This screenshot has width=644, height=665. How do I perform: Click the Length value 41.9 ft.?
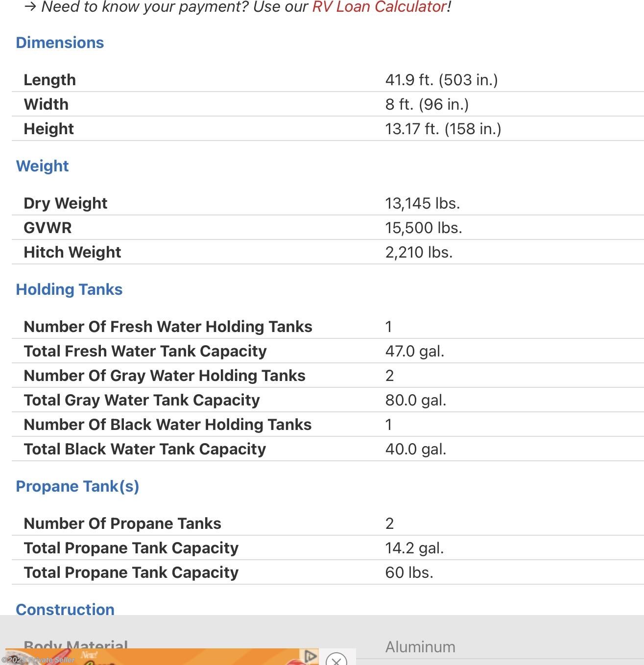tap(441, 80)
